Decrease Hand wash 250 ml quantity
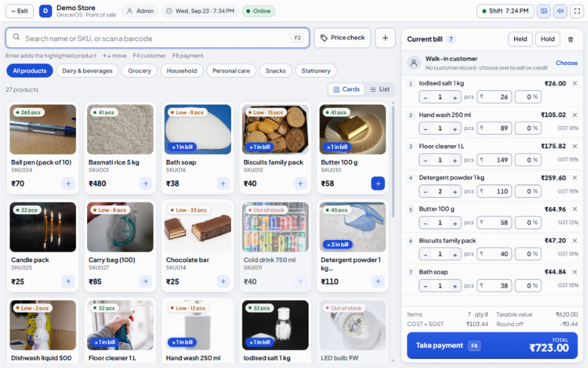Image resolution: width=588 pixels, height=368 pixels. click(x=425, y=129)
